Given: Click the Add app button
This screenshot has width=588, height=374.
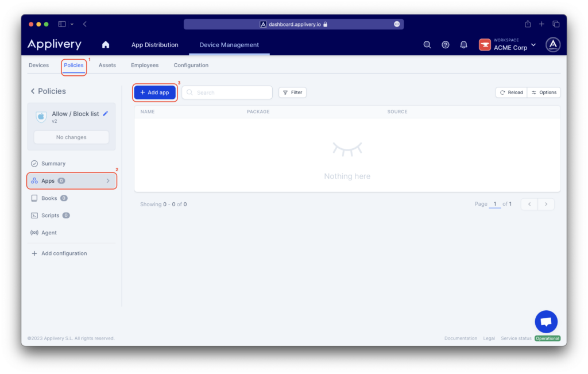Looking at the screenshot, I should [x=155, y=92].
